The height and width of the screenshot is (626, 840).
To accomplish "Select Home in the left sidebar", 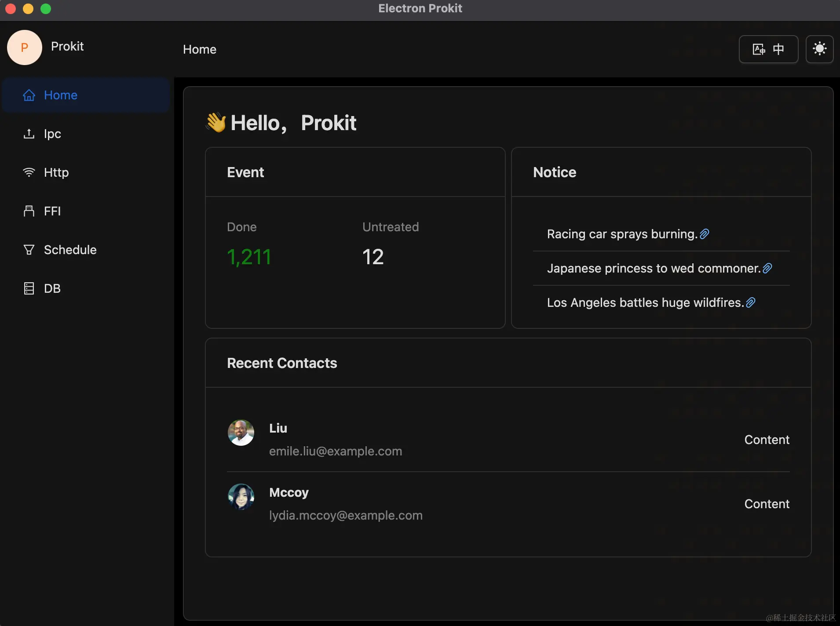I will 60,95.
